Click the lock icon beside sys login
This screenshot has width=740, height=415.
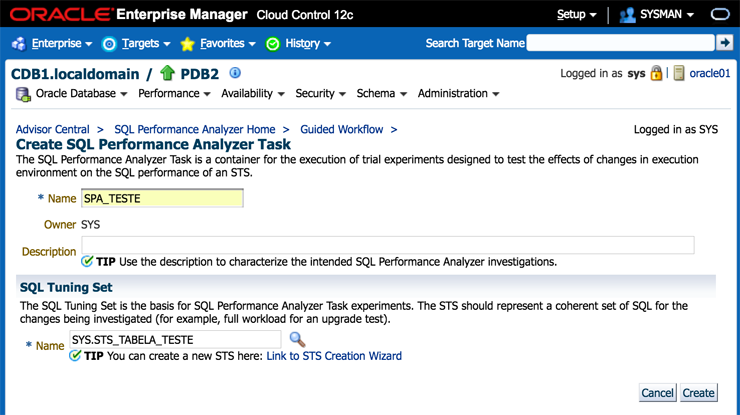pos(656,74)
